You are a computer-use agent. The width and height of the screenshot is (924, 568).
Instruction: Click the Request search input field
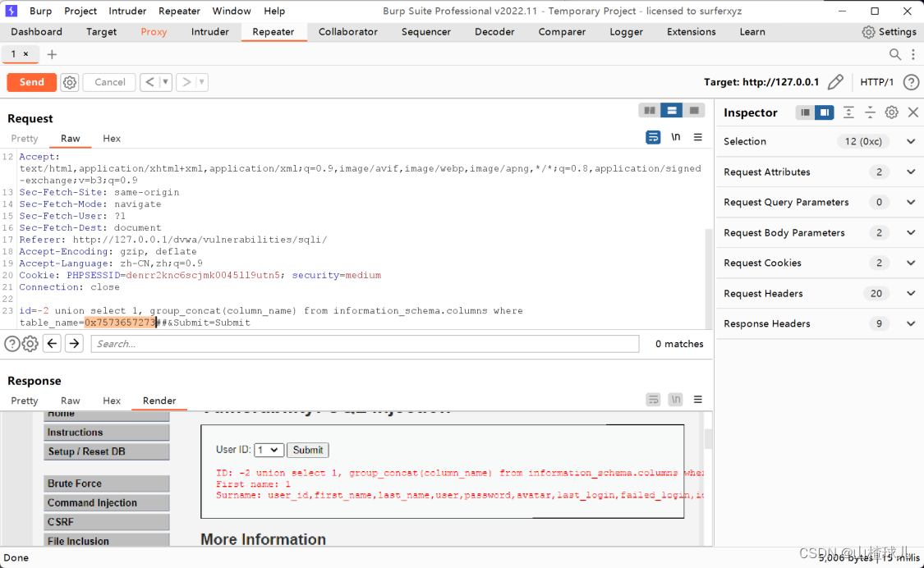click(x=365, y=344)
